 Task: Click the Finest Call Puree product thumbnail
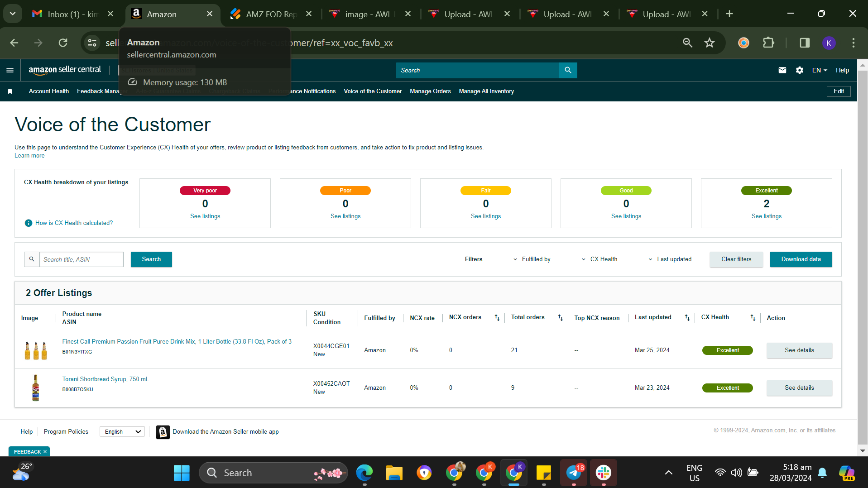click(36, 350)
